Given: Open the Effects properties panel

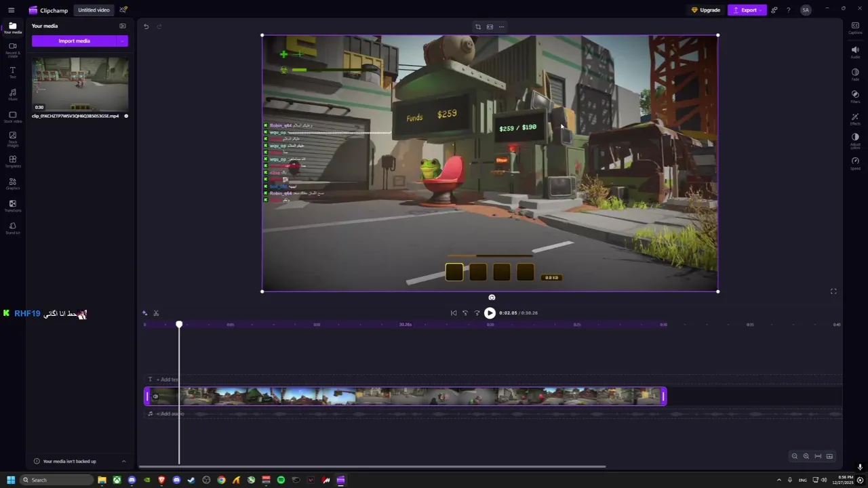Looking at the screenshot, I should tap(855, 119).
